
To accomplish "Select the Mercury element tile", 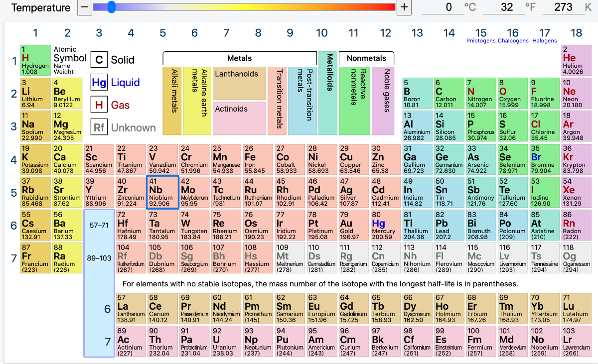I will tap(386, 225).
